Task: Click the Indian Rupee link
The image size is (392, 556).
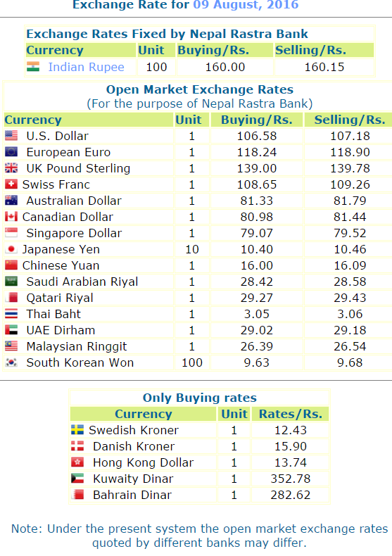Action: [x=86, y=67]
